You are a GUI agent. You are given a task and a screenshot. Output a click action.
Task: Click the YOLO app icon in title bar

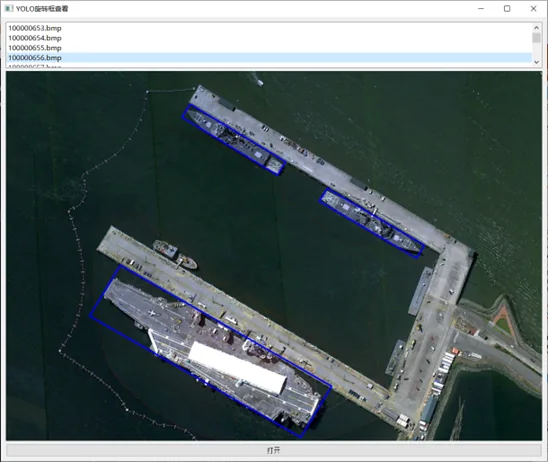coord(8,8)
